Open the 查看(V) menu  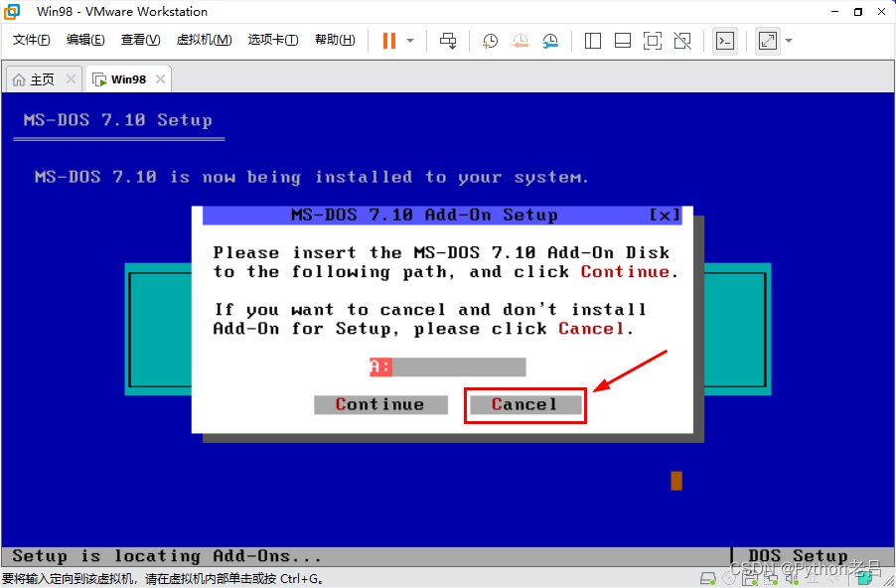click(141, 40)
